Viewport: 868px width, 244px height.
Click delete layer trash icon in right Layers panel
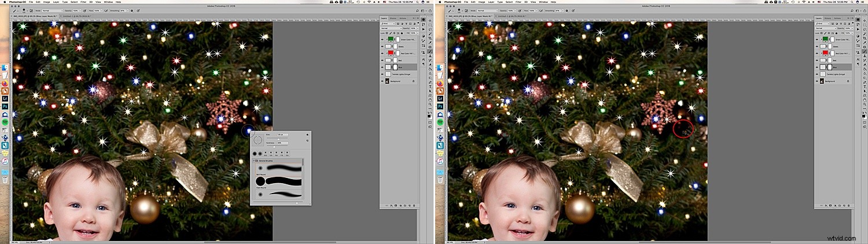click(x=849, y=205)
